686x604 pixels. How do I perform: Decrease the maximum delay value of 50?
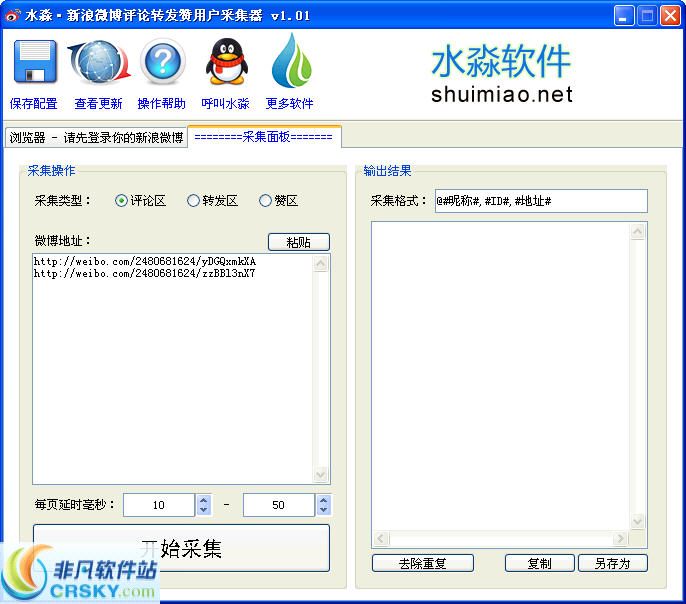[x=324, y=510]
